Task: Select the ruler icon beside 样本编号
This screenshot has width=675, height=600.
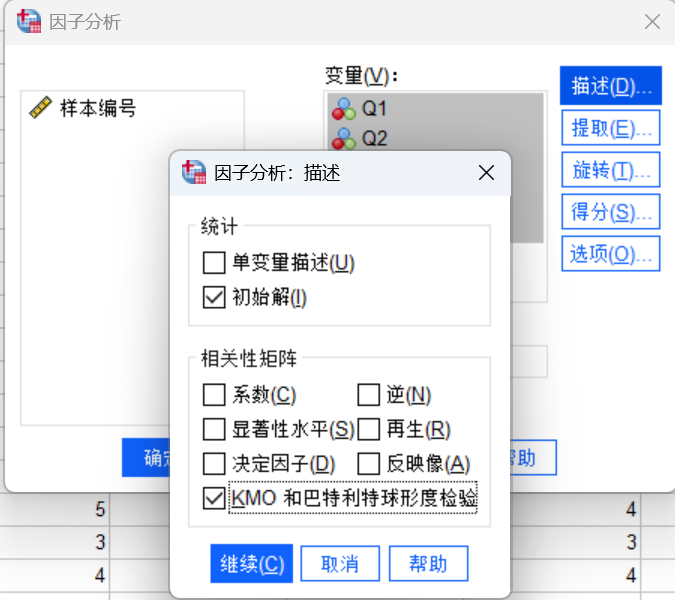Action: tap(40, 107)
